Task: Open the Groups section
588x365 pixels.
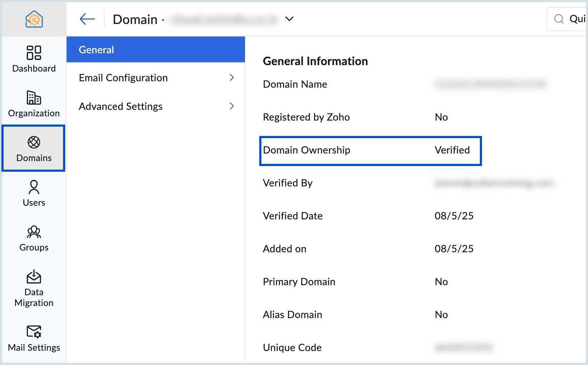Action: (34, 237)
